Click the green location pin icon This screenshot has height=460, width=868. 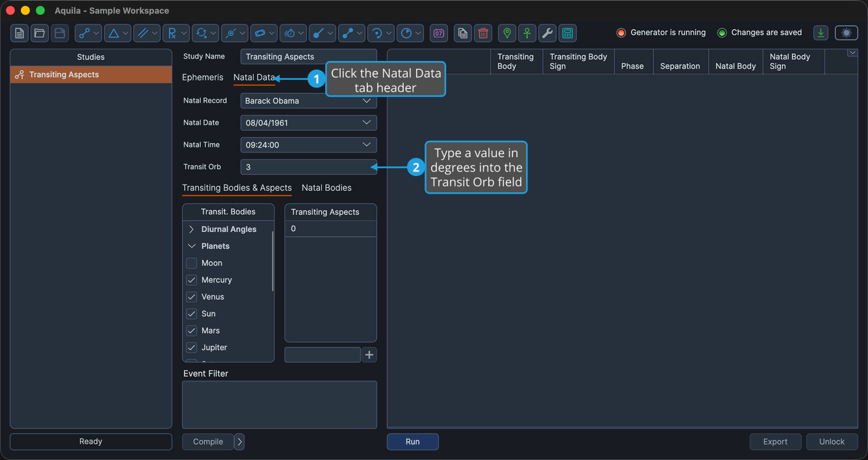click(507, 33)
